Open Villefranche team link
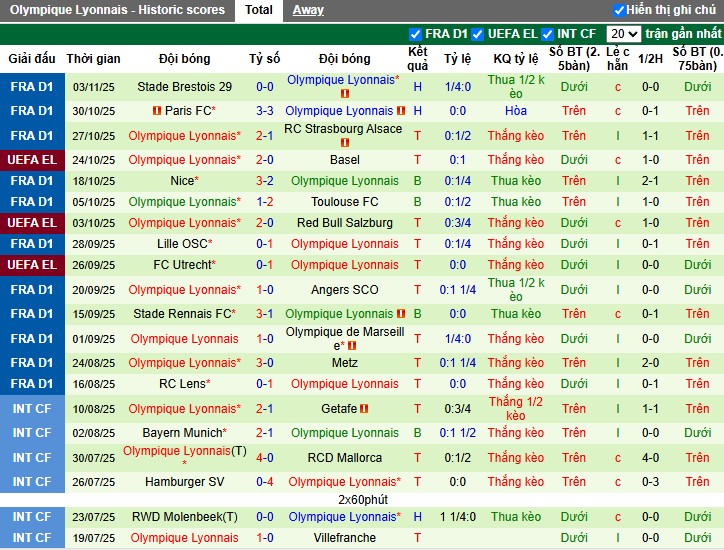 tap(344, 538)
